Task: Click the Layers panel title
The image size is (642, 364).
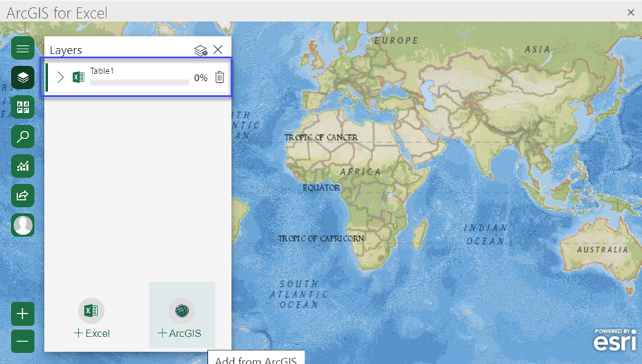Action: [x=66, y=50]
